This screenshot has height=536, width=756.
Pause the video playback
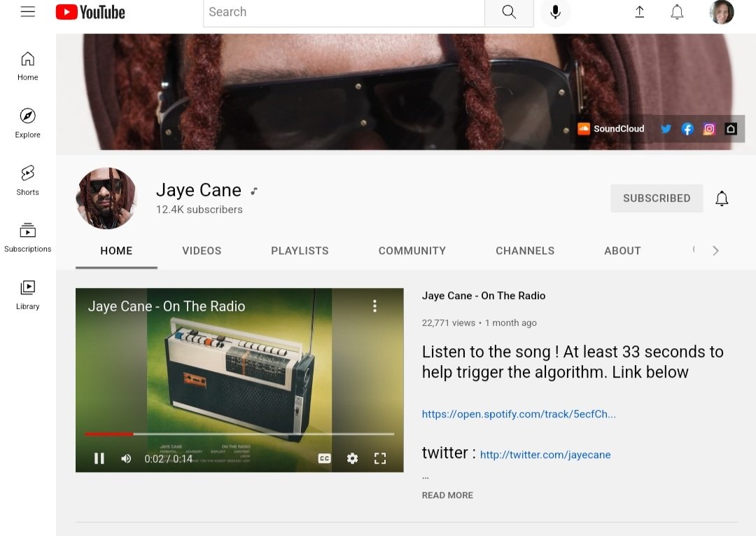click(x=99, y=458)
